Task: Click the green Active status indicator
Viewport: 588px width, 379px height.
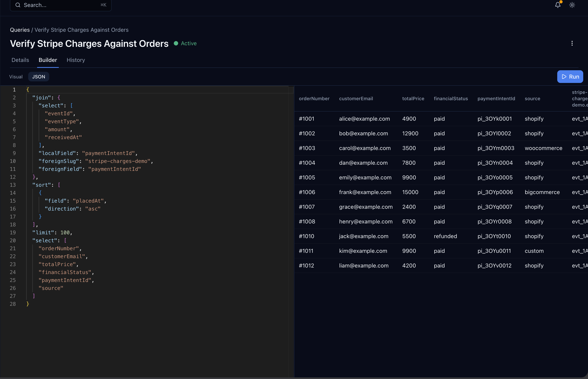Action: [185, 43]
